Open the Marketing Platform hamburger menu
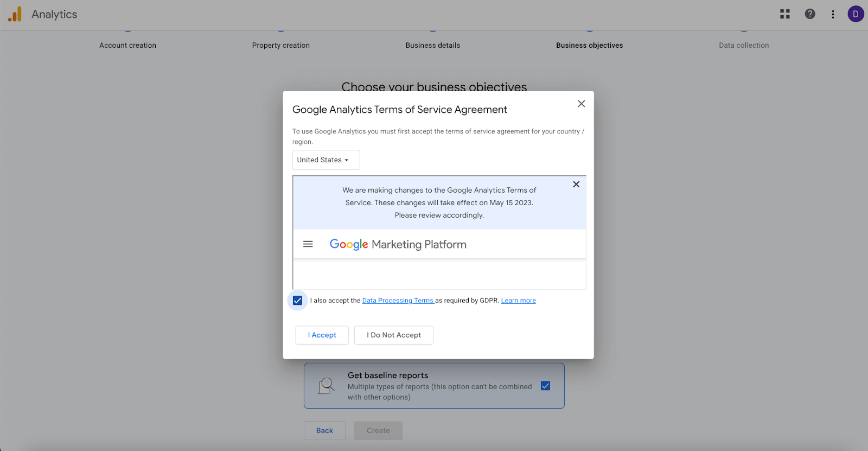Screen dimensions: 868x451 click(x=308, y=244)
